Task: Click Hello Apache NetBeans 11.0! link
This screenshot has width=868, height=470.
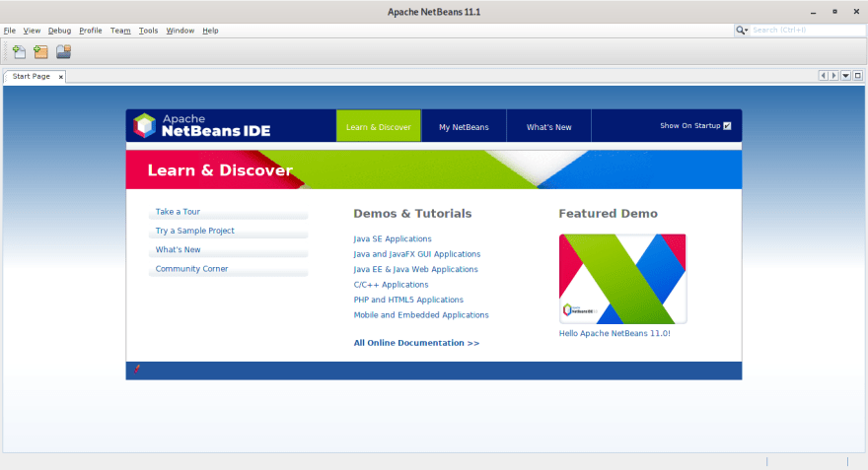Action: coord(615,333)
